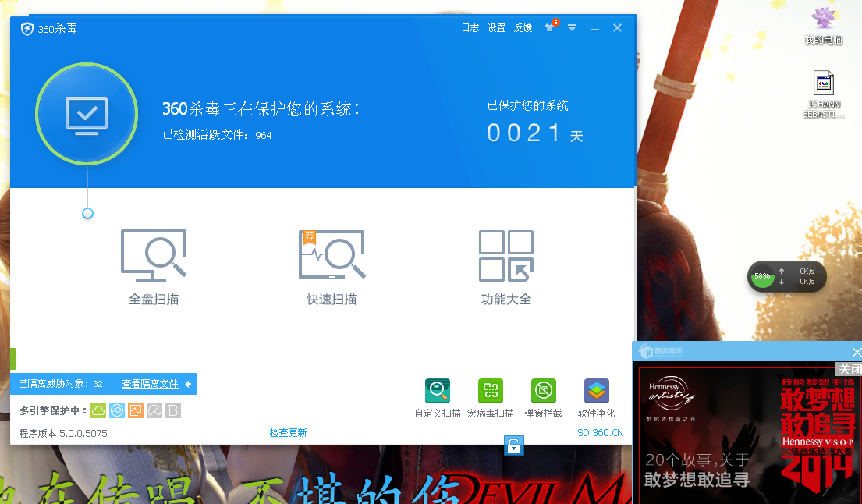The height and width of the screenshot is (504, 862).
Task: Expand the lock tab below the window
Action: tap(513, 445)
